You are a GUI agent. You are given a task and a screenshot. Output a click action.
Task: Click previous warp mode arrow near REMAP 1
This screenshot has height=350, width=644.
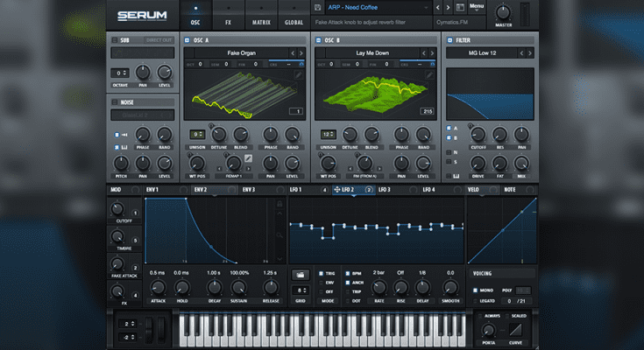click(219, 169)
